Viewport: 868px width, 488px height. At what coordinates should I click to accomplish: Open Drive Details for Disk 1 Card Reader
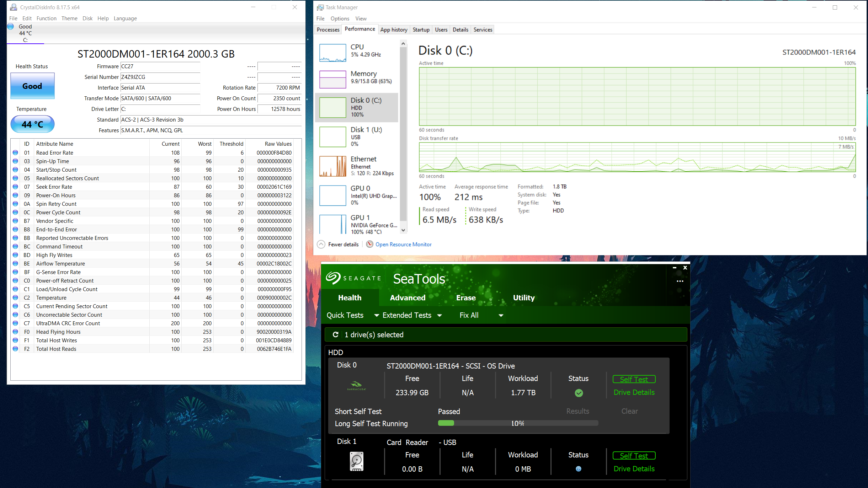(x=634, y=468)
